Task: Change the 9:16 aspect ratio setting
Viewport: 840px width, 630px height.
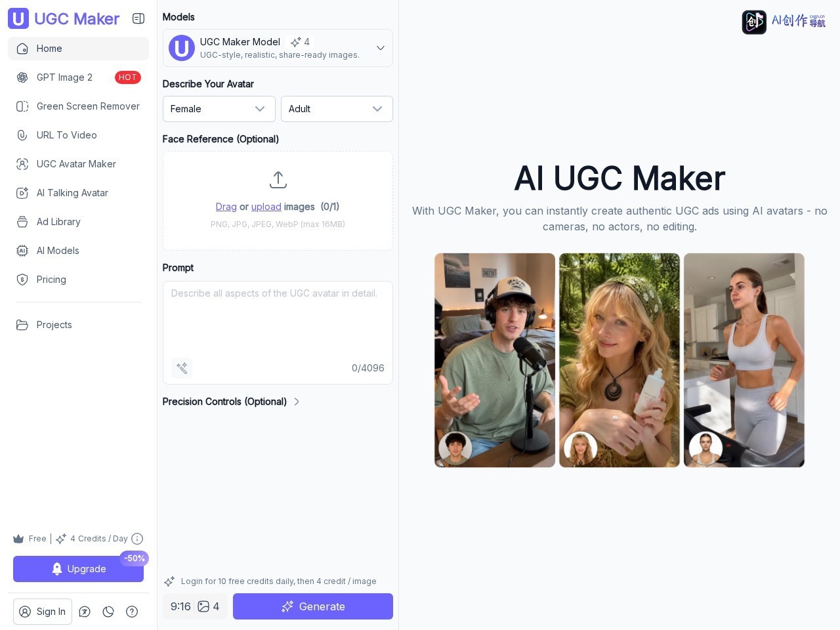Action: click(x=180, y=606)
